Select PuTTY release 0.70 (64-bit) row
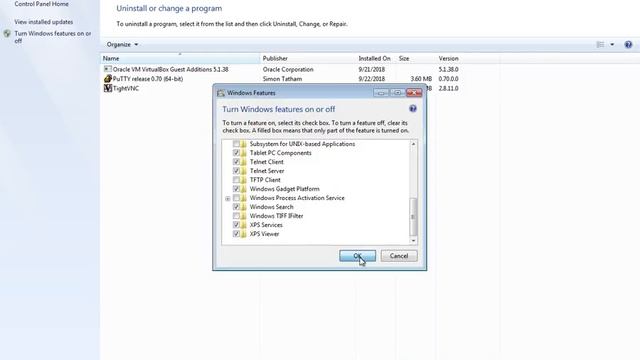Viewport: 640px width, 360px height. tap(281, 78)
